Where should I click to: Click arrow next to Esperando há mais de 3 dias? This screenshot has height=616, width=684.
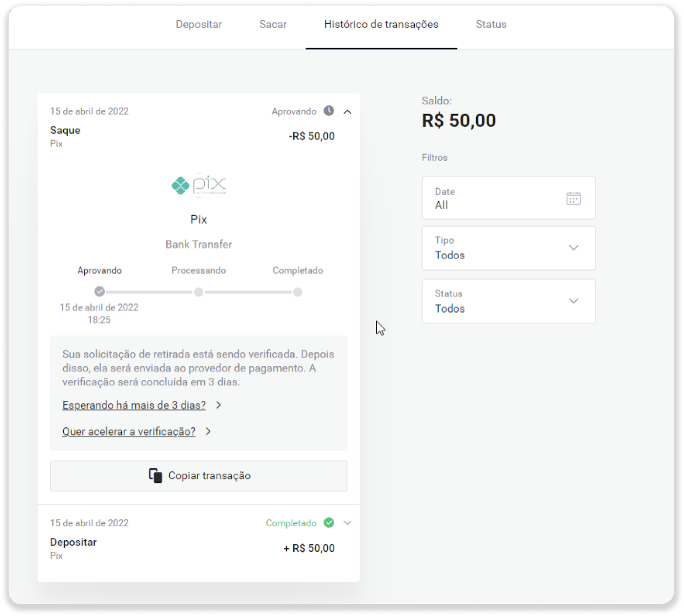click(218, 405)
